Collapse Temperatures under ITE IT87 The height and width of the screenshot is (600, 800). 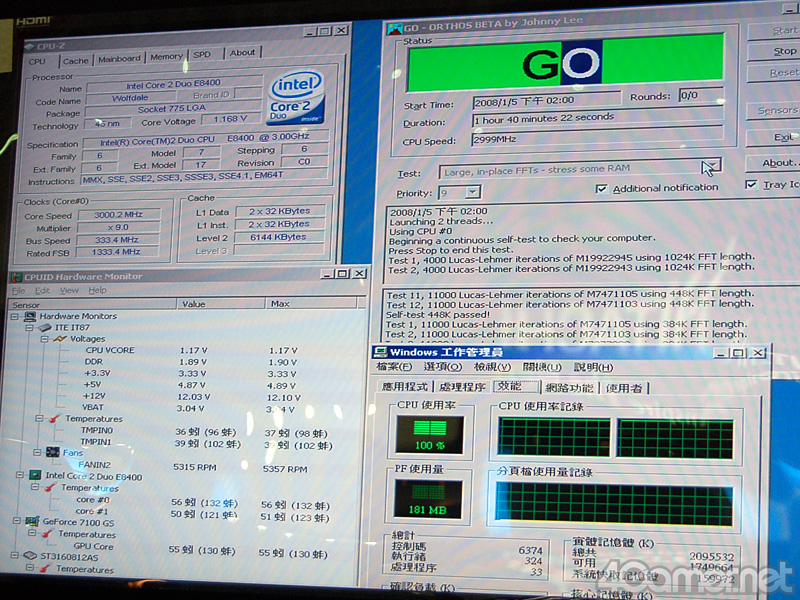coord(39,418)
